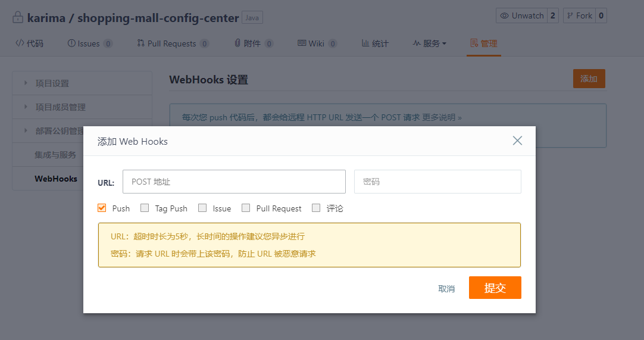Click the 密码 password input field
This screenshot has height=340, width=644.
tap(437, 181)
